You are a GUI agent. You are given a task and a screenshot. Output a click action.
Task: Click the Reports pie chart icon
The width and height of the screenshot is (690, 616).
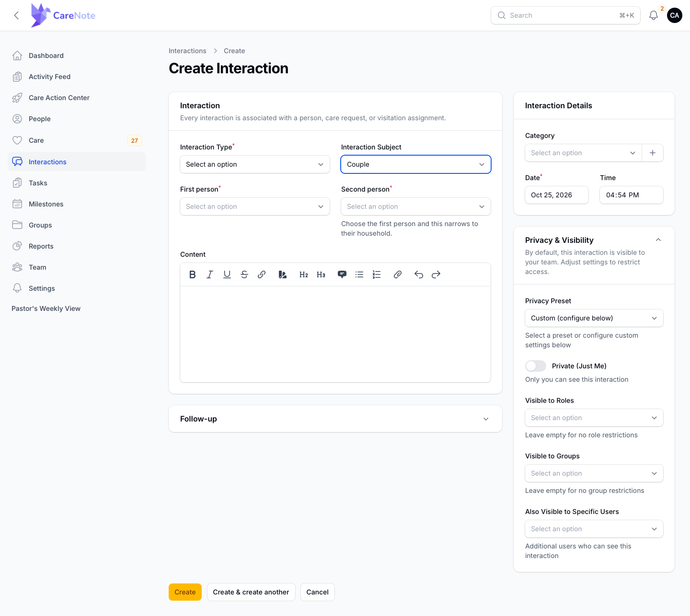(x=17, y=246)
